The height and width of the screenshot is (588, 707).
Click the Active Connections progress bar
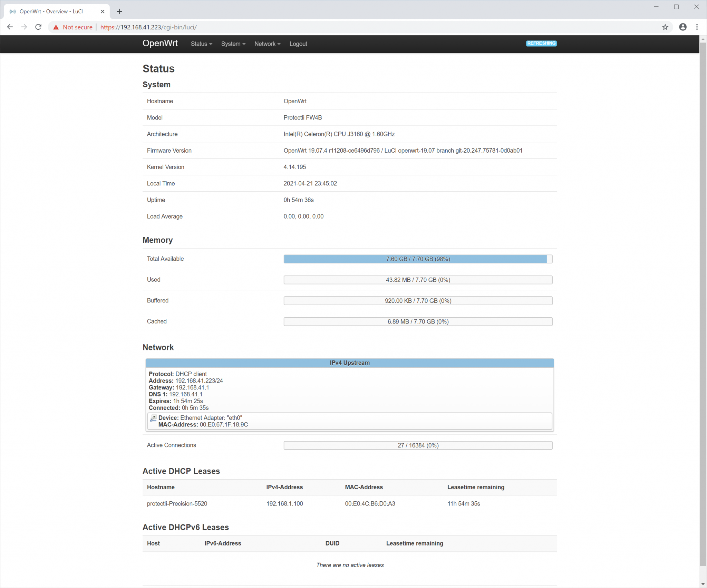(418, 445)
